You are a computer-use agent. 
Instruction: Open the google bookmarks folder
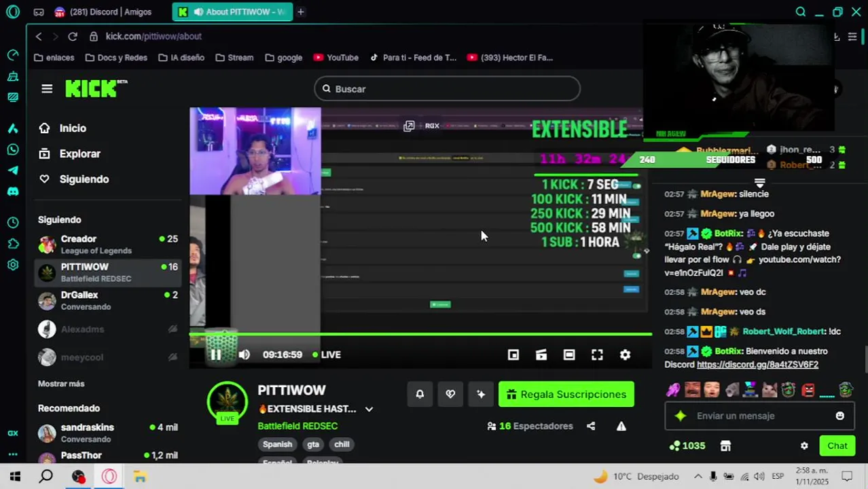point(284,58)
